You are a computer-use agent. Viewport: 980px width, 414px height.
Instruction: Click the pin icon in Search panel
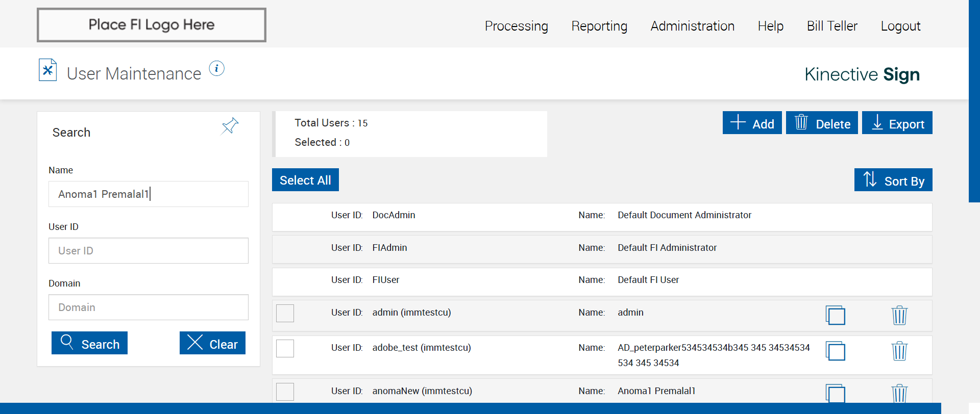point(230,125)
